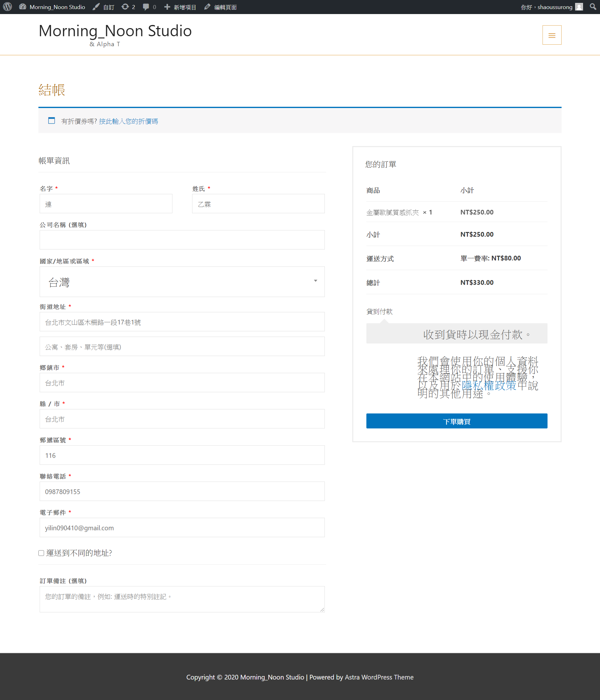Click the WordPress logo icon
Viewport: 600px width, 700px height.
[7, 7]
